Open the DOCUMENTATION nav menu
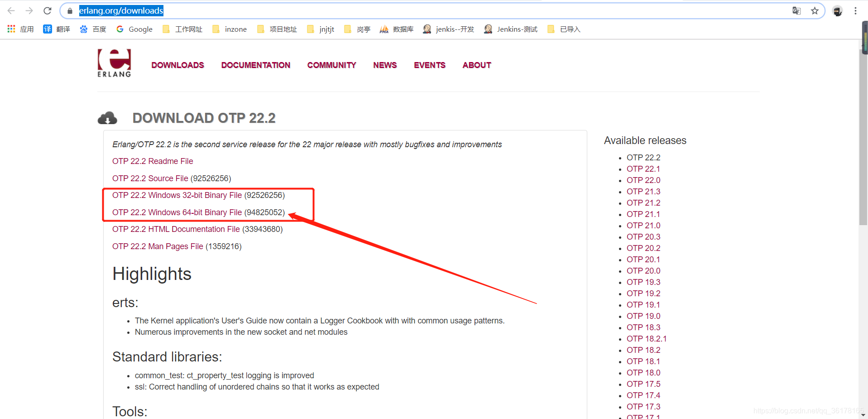 click(256, 65)
